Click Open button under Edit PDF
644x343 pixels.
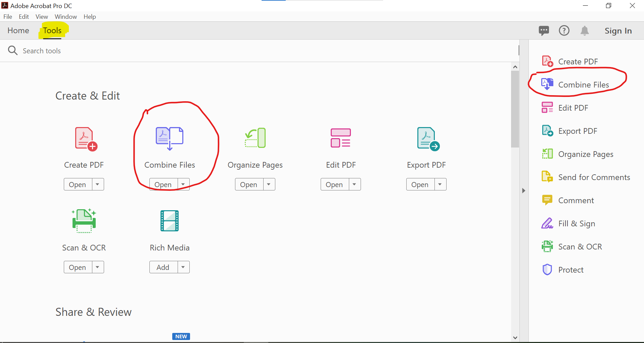click(x=334, y=184)
